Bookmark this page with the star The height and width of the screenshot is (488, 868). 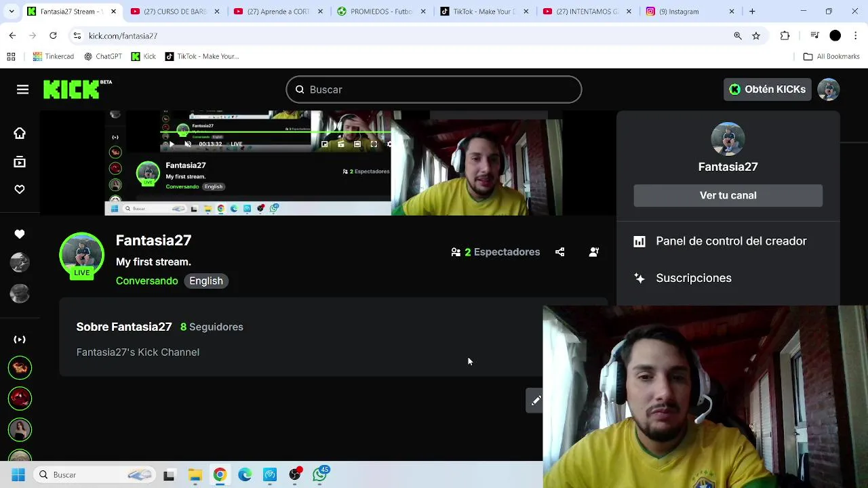coord(756,36)
